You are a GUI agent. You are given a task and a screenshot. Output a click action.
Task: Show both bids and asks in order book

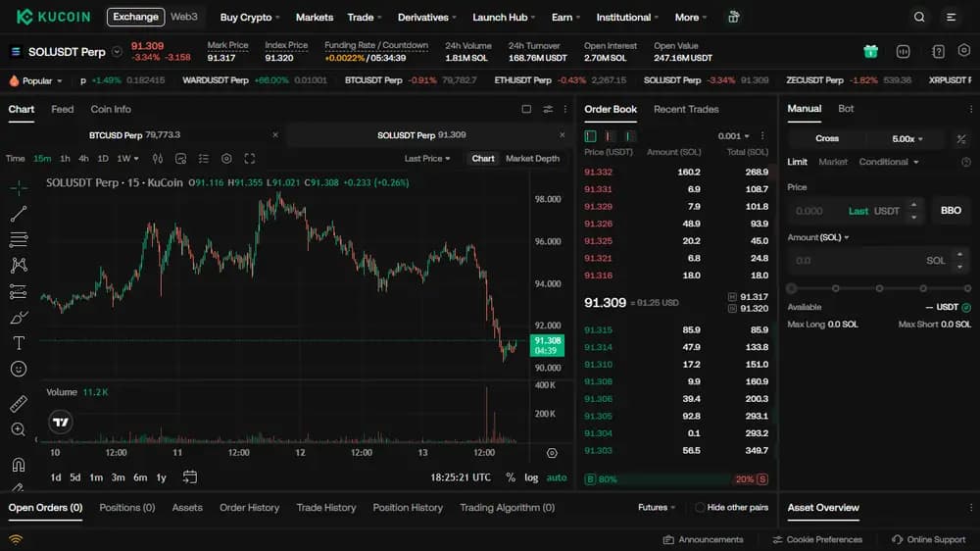590,135
